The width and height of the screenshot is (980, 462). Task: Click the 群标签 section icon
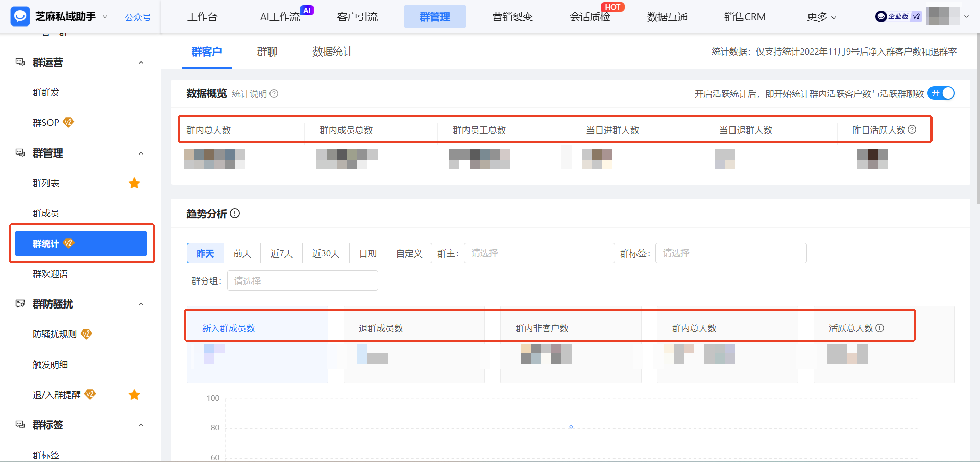pyautogui.click(x=20, y=424)
